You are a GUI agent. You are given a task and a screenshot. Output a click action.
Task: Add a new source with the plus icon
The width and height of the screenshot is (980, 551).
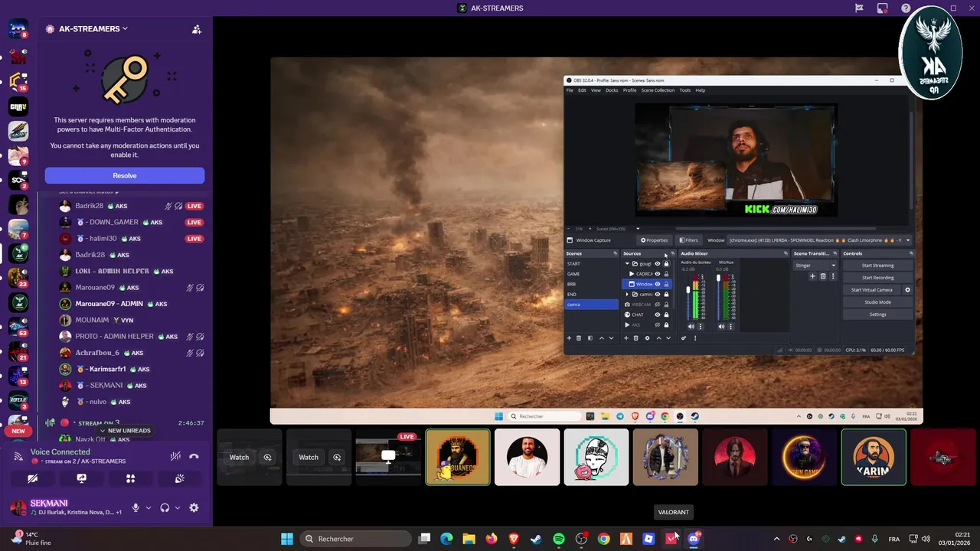tap(626, 338)
